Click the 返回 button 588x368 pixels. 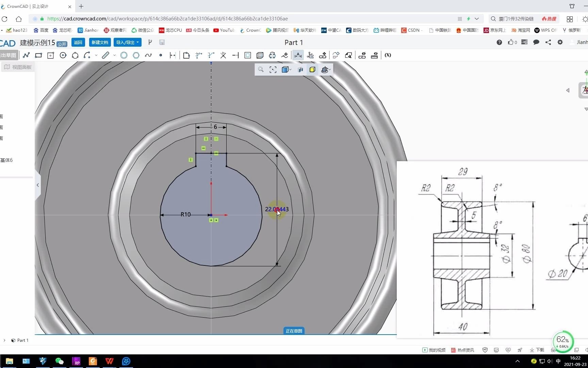pos(78,42)
